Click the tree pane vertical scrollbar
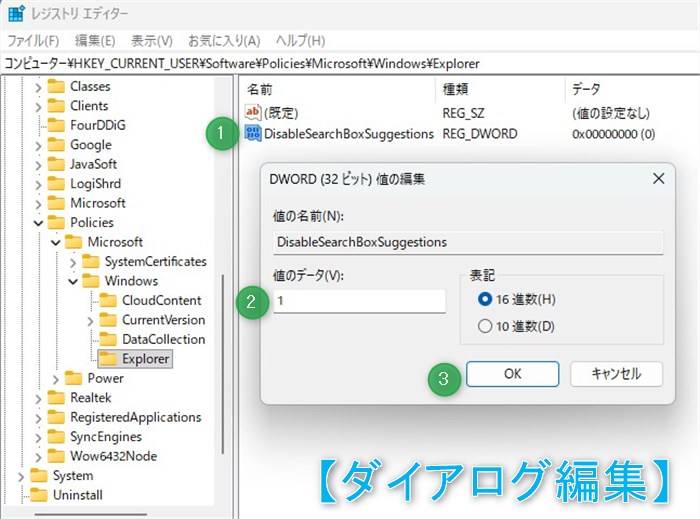 pos(223,363)
